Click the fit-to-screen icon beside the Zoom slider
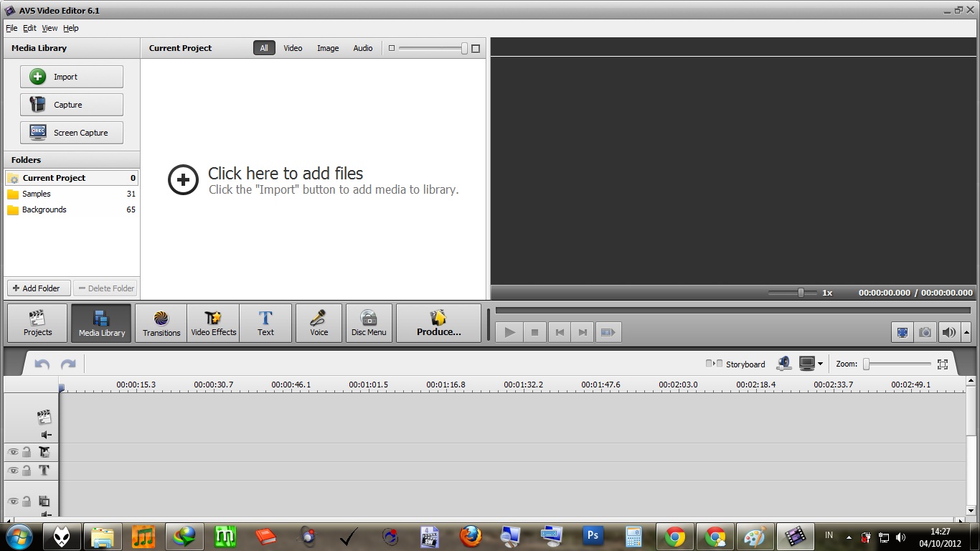Viewport: 980px width, 551px height. tap(943, 364)
